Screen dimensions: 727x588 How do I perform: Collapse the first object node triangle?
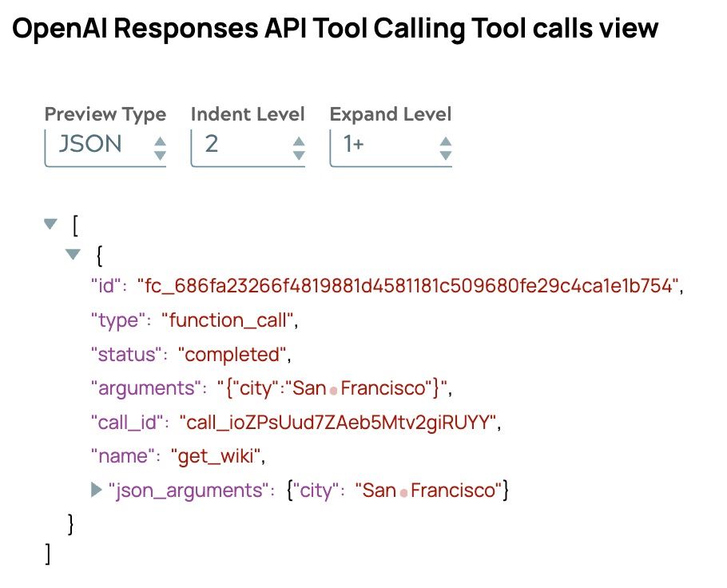[x=73, y=255]
